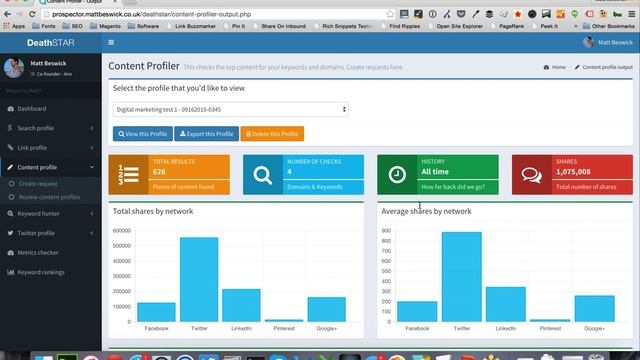
Task: Click the Shares speech bubbles icon
Action: coord(531,175)
